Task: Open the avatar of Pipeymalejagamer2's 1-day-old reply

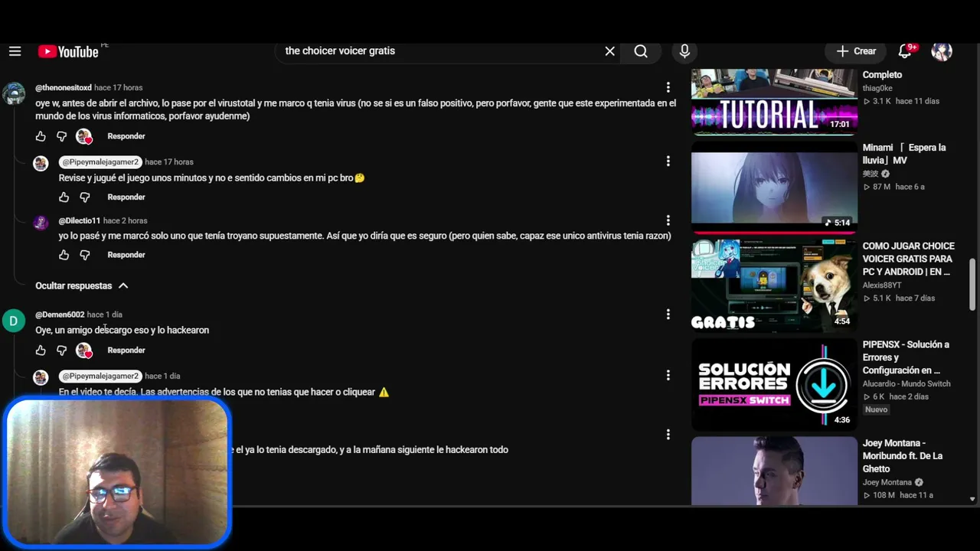Action: point(41,377)
